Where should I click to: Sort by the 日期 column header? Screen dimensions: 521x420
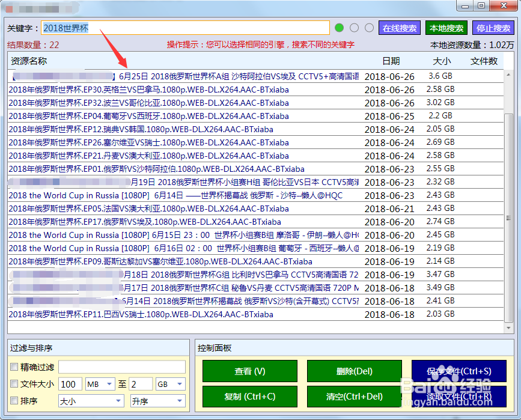click(x=391, y=61)
